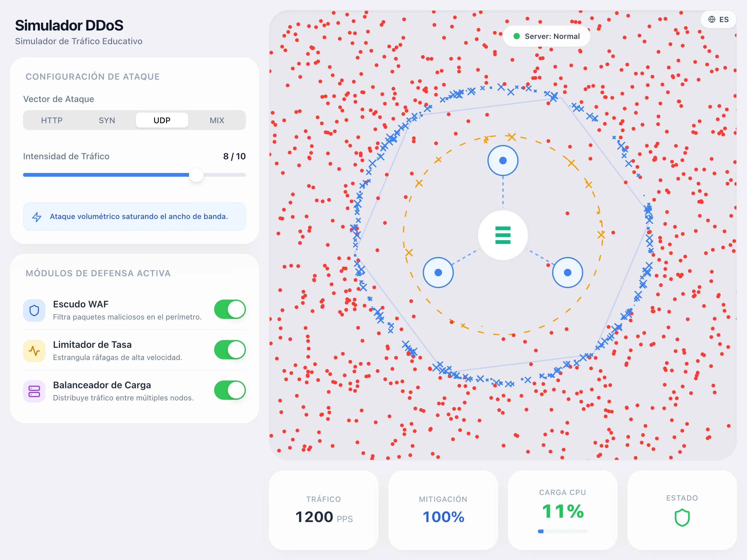
Task: Click the lightning bolt in the attack info banner
Action: [x=37, y=217]
